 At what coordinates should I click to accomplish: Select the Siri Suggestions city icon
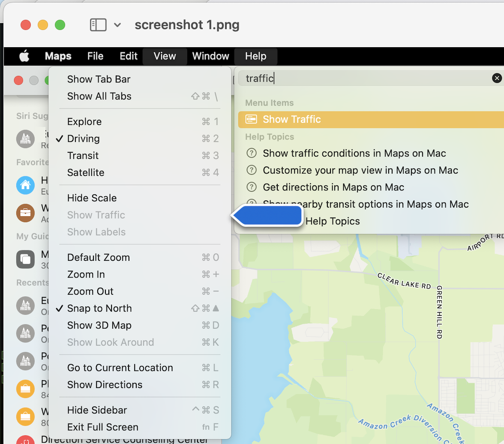(25, 139)
